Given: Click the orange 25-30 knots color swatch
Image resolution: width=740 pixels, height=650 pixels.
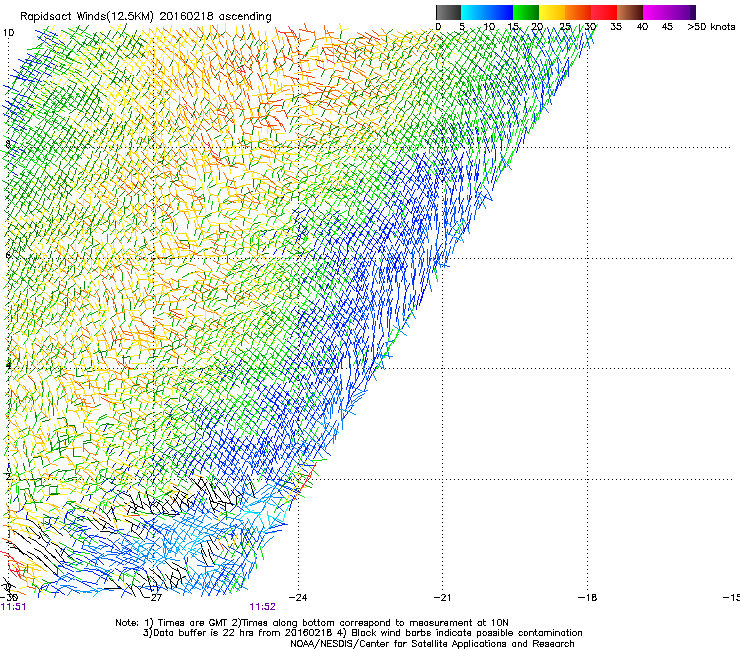Looking at the screenshot, I should tap(578, 12).
